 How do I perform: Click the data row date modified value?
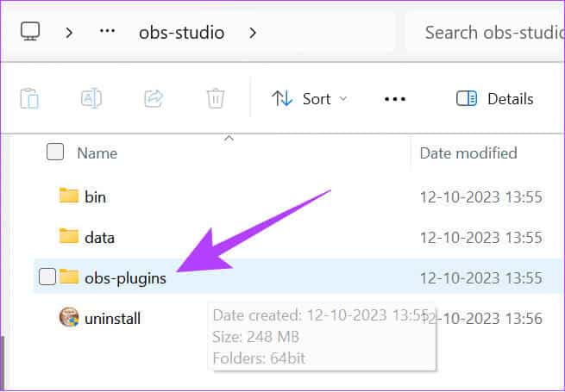coord(481,238)
